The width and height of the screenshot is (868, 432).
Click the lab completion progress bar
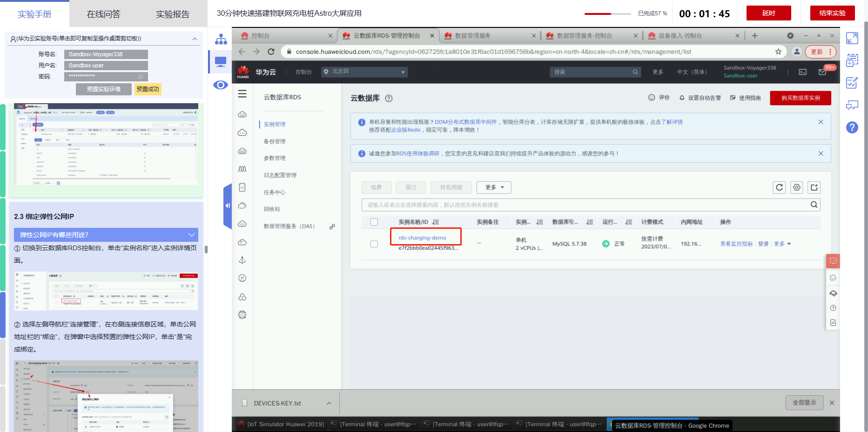(608, 14)
